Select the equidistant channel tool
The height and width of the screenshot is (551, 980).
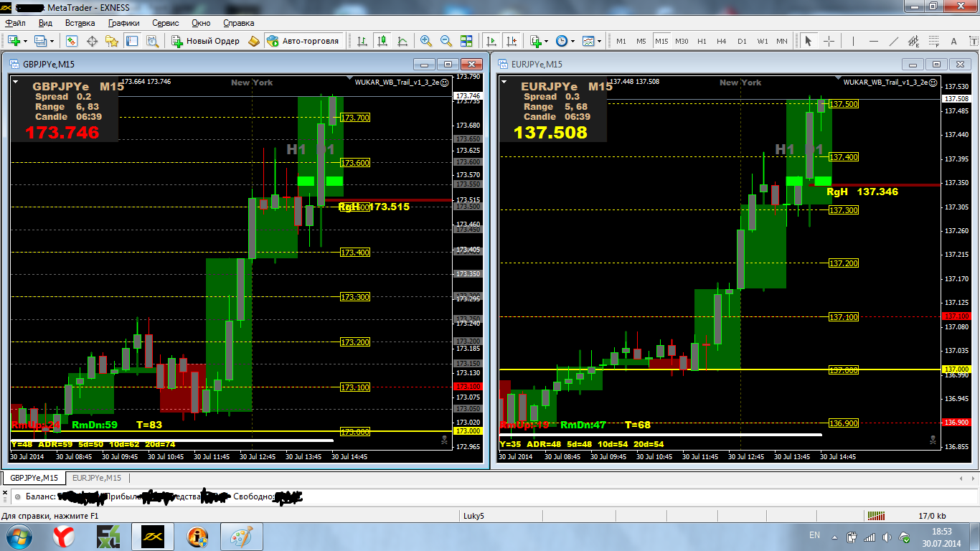point(914,41)
